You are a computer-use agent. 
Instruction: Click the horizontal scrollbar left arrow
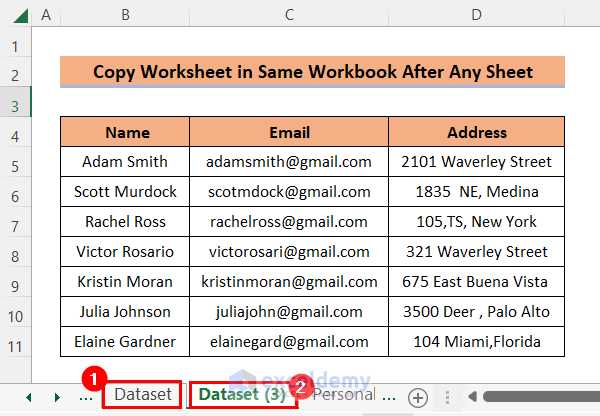[473, 396]
